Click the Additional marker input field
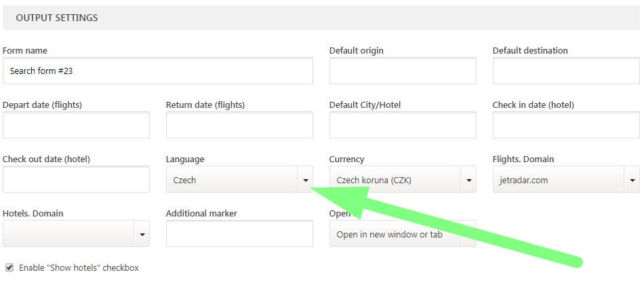 coord(239,233)
